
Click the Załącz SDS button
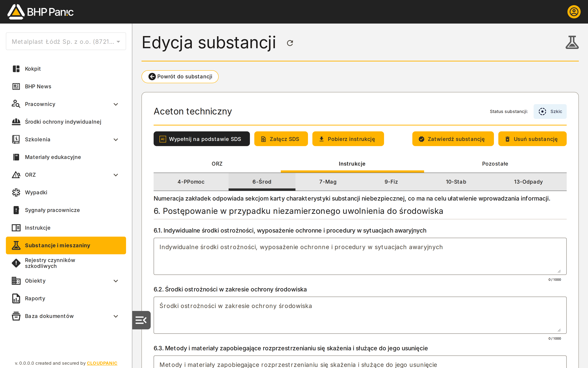tap(281, 139)
